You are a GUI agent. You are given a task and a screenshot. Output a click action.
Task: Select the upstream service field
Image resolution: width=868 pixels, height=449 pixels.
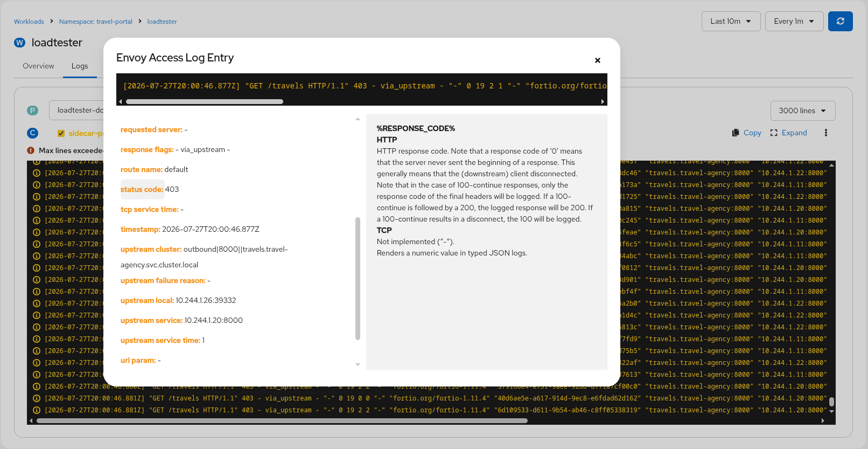pyautogui.click(x=152, y=321)
